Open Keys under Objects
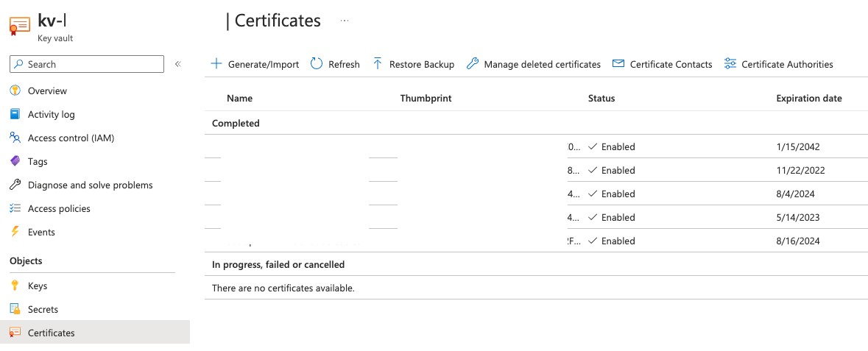Viewport: 868px width, 351px height. [x=38, y=286]
